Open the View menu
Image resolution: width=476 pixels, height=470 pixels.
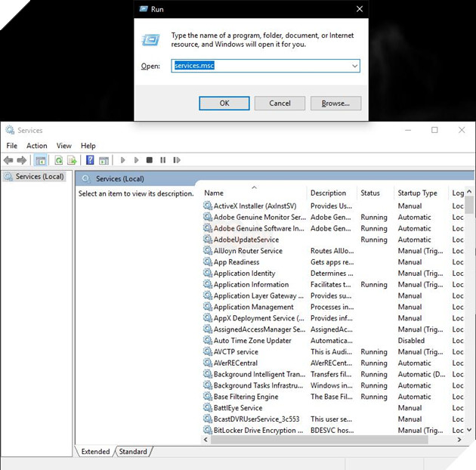click(64, 146)
